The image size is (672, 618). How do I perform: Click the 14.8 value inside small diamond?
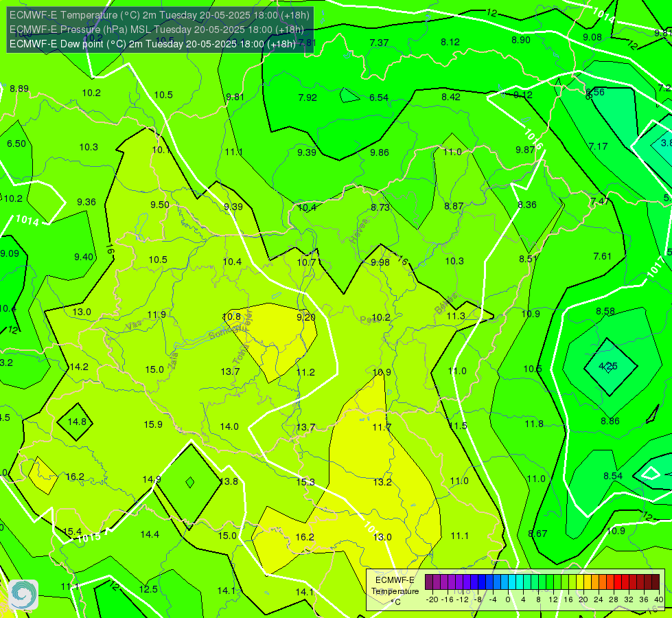77,422
